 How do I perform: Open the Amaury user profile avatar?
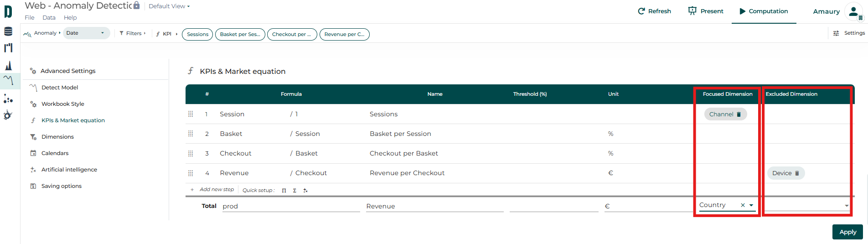(853, 11)
